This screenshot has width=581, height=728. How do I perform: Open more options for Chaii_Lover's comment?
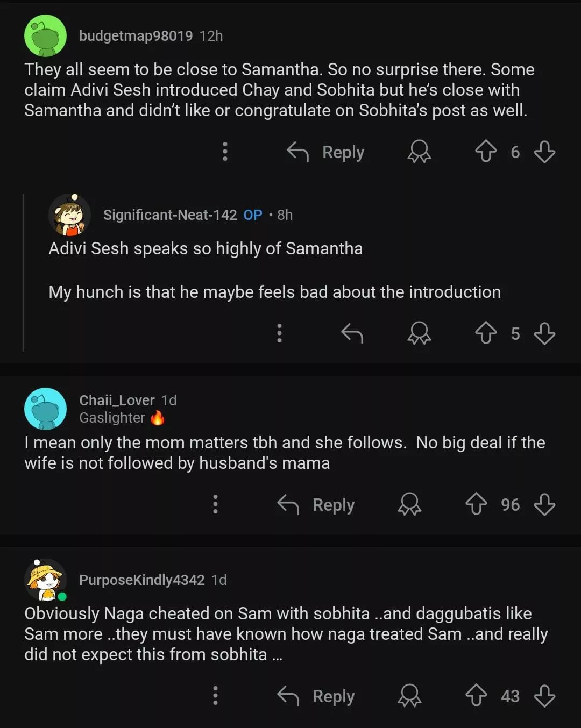tap(215, 504)
